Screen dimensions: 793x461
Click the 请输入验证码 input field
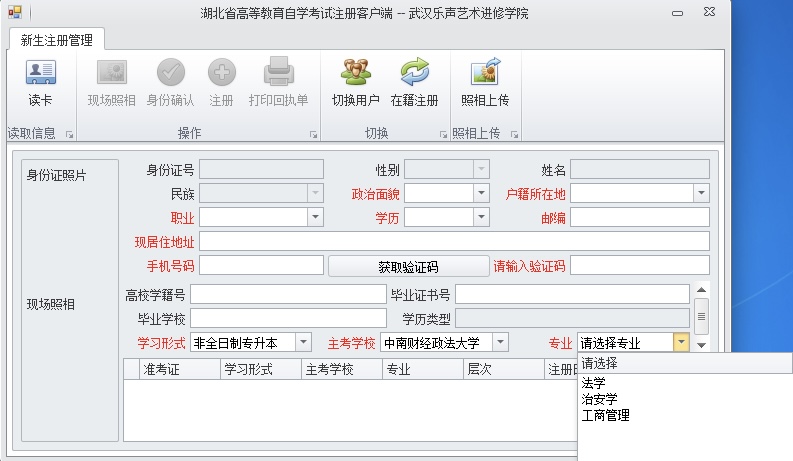(640, 265)
